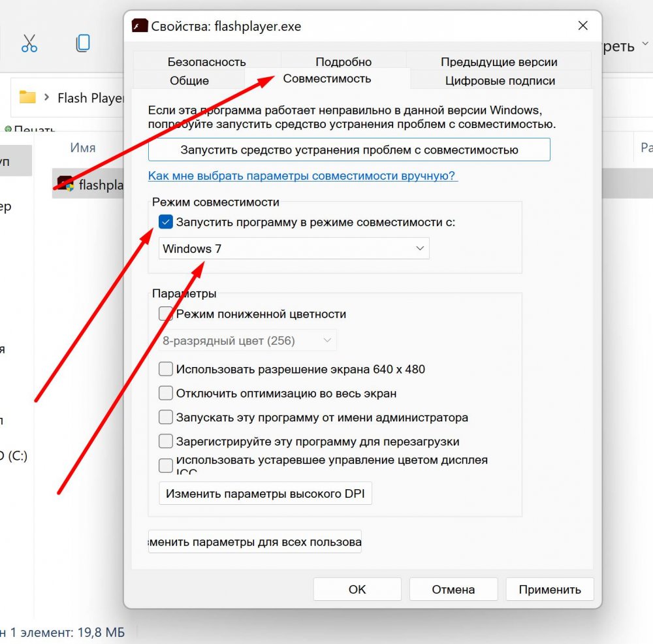Select the Совместимость tab
This screenshot has height=644, width=653.
[x=327, y=79]
